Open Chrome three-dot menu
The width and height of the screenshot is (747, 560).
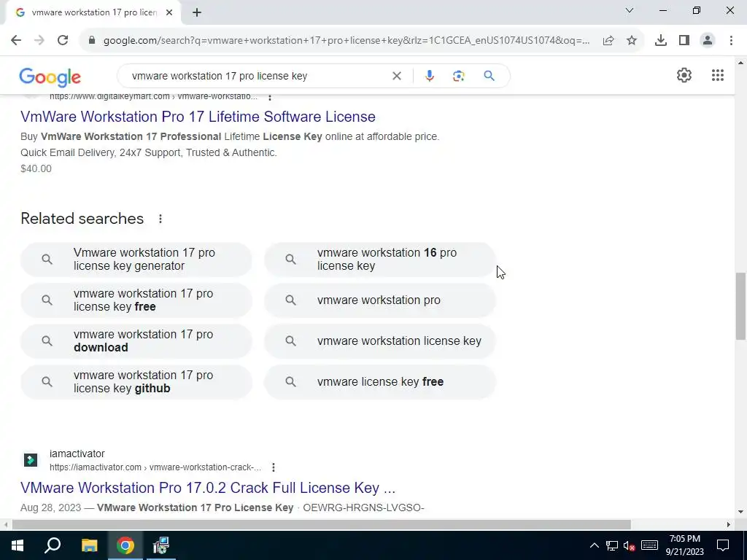(x=731, y=41)
